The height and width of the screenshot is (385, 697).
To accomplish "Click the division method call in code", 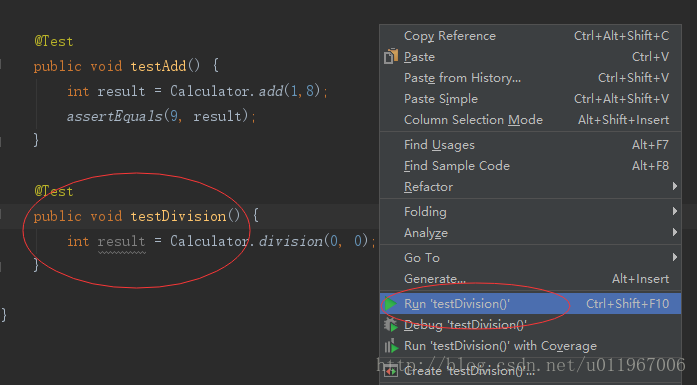I will pos(291,241).
